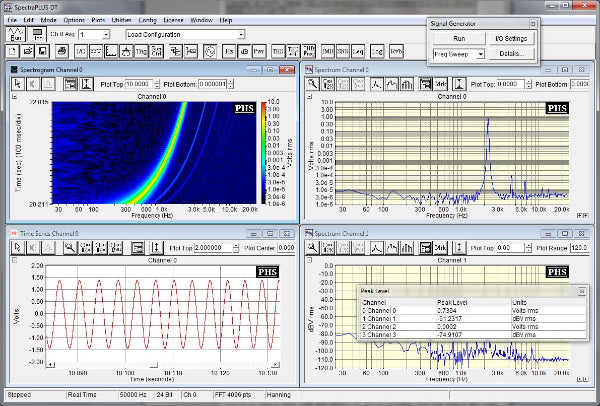Open the Help menu
The width and height of the screenshot is (600, 406).
pyautogui.click(x=226, y=20)
